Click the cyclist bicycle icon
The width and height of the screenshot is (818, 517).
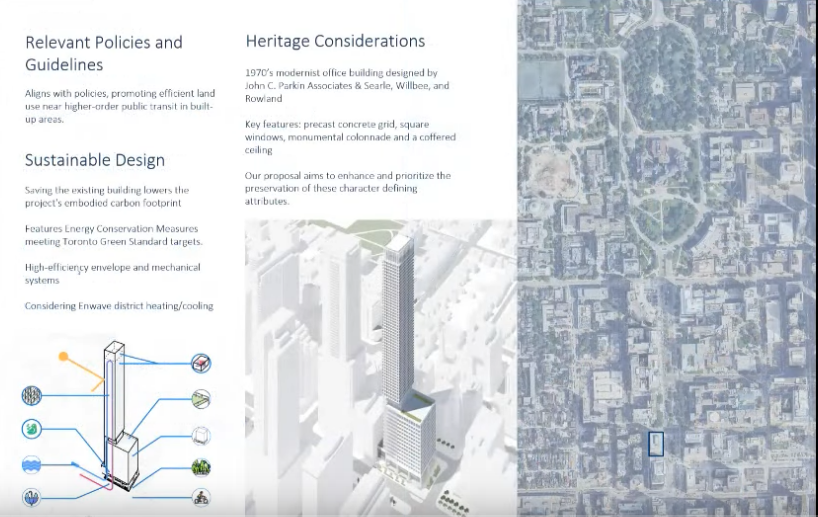pos(201,497)
